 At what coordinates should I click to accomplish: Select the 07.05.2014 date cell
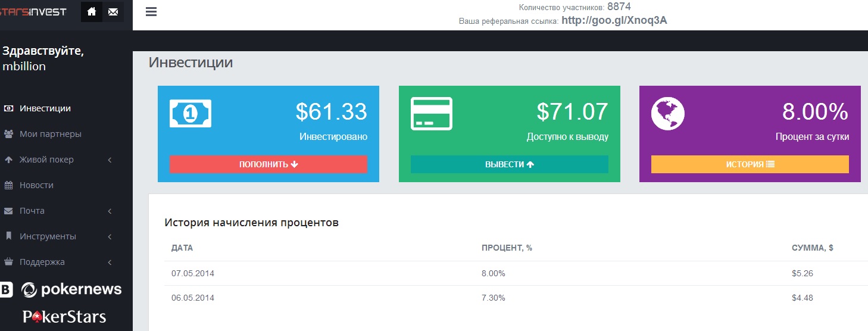click(193, 274)
